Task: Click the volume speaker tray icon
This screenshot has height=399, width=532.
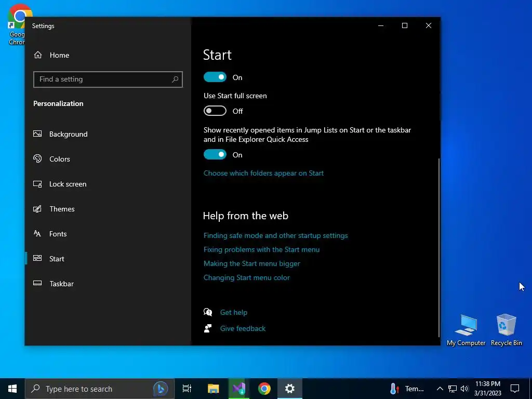Action: pyautogui.click(x=464, y=389)
